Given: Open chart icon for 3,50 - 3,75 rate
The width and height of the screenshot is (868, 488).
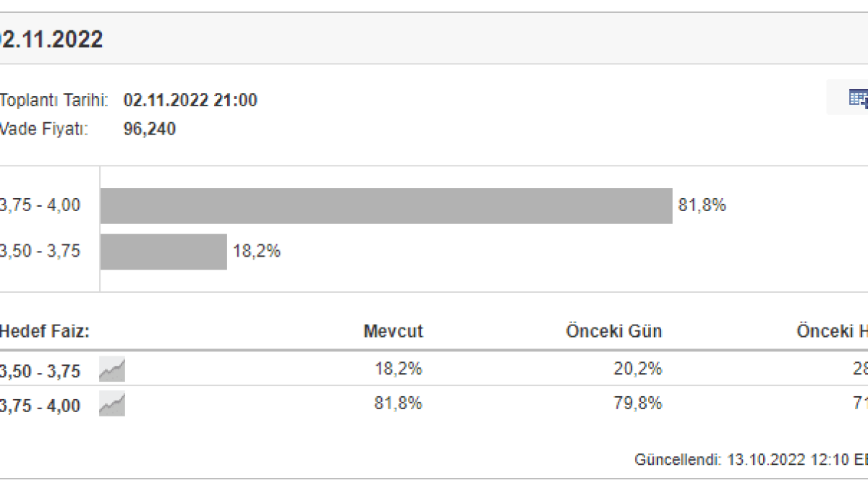Looking at the screenshot, I should coord(112,369).
